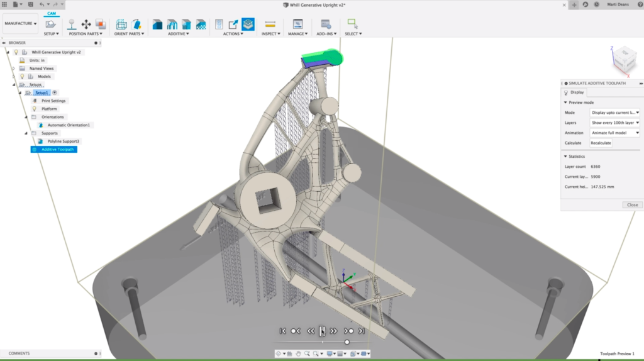The width and height of the screenshot is (644, 361).
Task: Toggle Platform visibility light bulb
Action: click(35, 109)
